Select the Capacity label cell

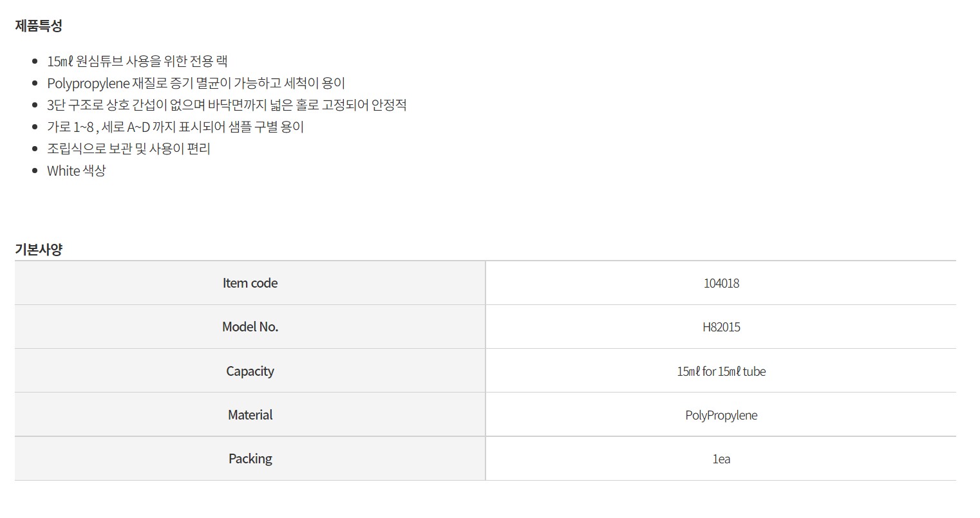250,371
